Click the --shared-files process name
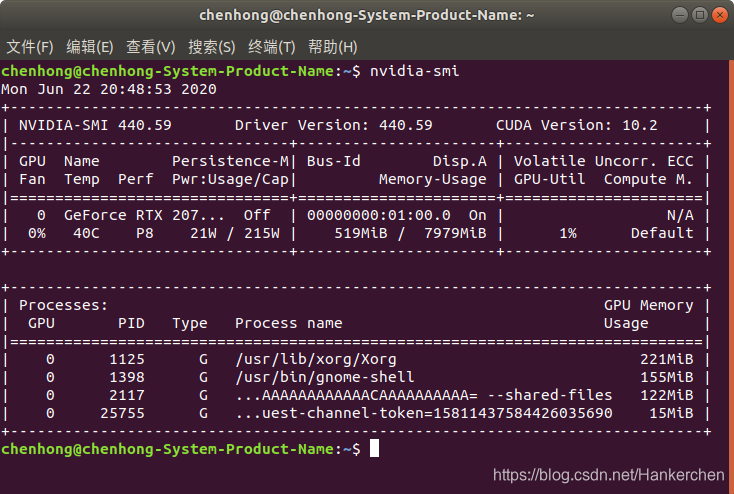This screenshot has width=734, height=494. coord(424,396)
